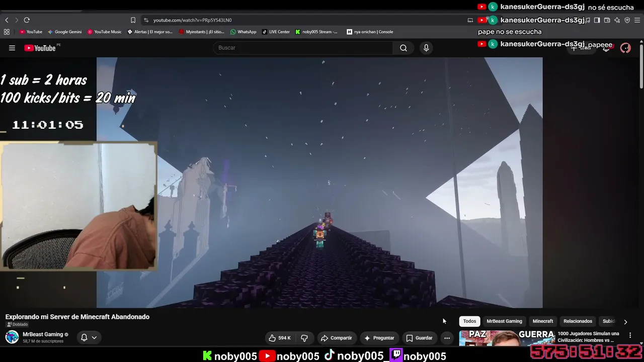The width and height of the screenshot is (644, 362).
Task: Open the more actions ellipsis under the video
Action: [x=447, y=338]
